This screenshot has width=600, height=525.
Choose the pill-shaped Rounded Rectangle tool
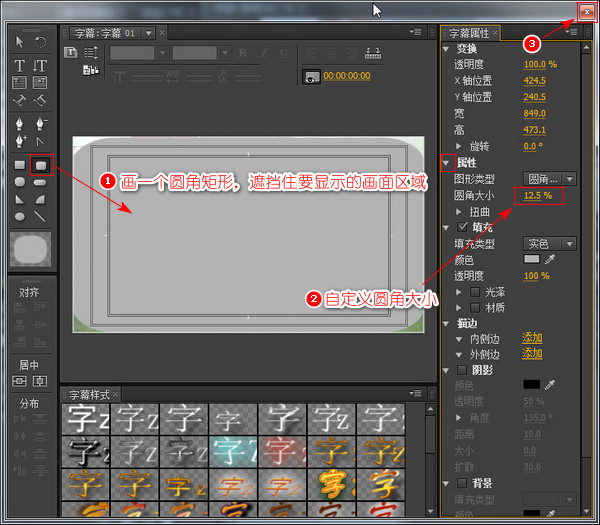(40, 183)
